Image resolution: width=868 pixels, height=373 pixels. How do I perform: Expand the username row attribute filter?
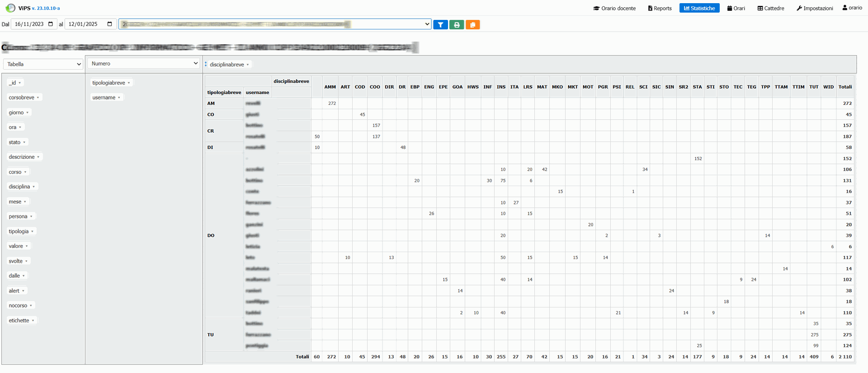tap(119, 98)
